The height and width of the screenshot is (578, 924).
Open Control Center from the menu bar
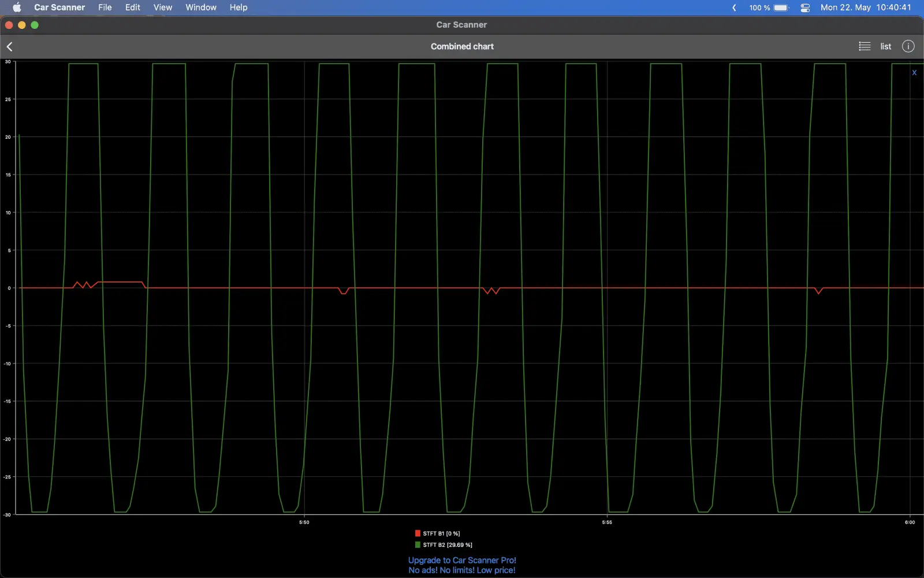pyautogui.click(x=805, y=8)
